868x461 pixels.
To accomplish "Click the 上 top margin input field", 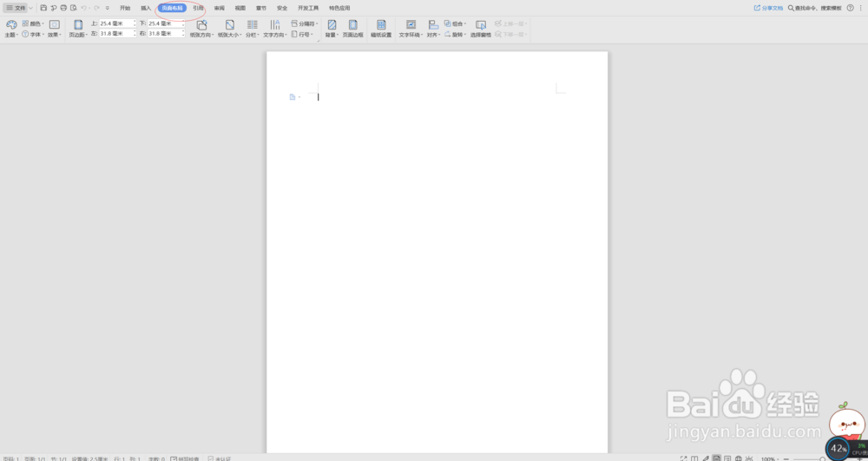I will point(117,23).
